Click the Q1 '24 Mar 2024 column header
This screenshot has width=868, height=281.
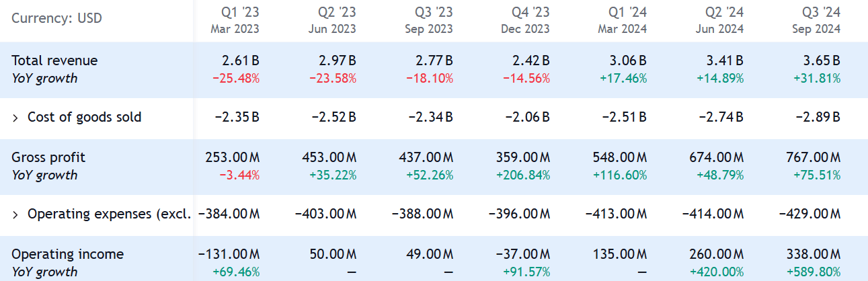[x=623, y=19]
